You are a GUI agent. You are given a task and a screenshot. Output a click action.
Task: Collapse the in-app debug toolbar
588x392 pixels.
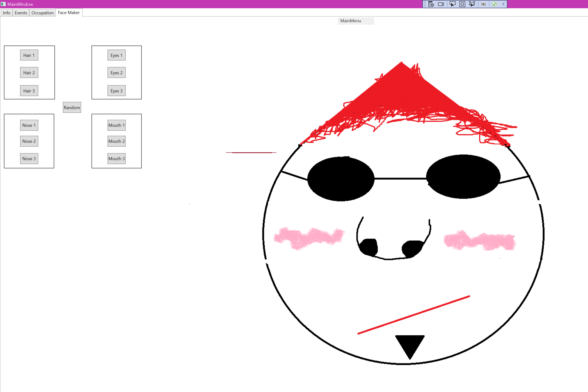coord(503,4)
